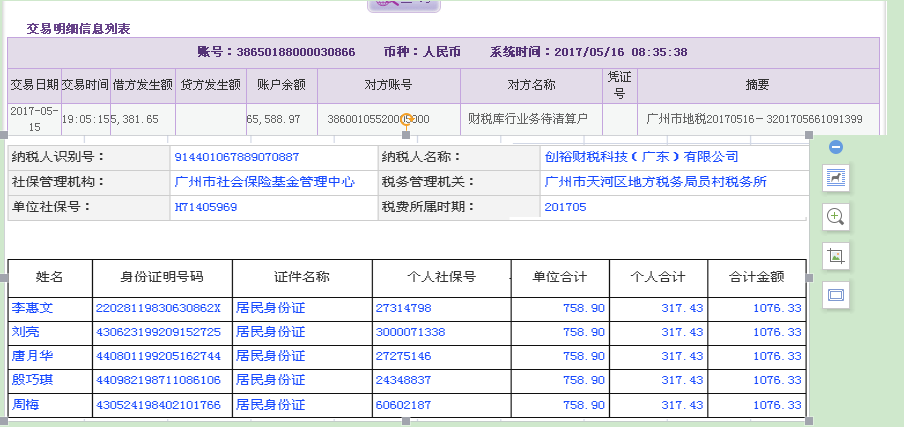Click the 合计金额 column header

click(x=756, y=276)
